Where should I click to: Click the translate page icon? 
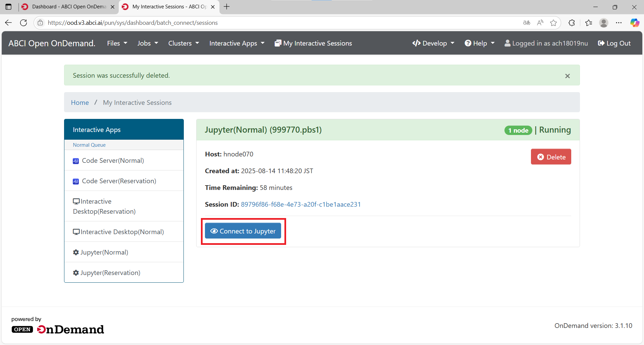pos(527,23)
